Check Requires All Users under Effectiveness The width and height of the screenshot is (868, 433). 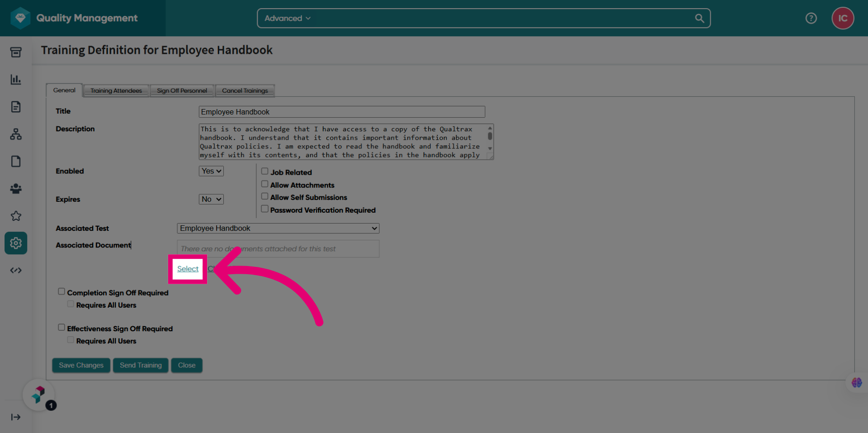tap(71, 339)
